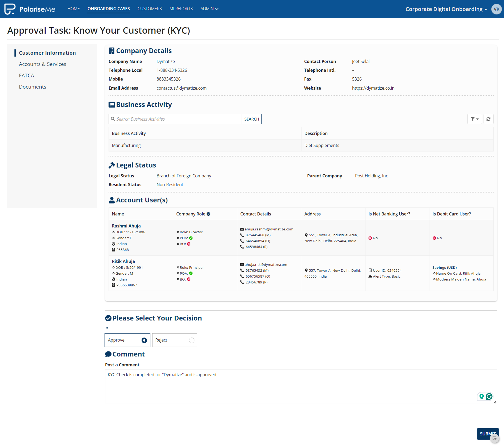Click the green lightbulb suggestion icon
This screenshot has height=447, width=504.
pyautogui.click(x=482, y=396)
